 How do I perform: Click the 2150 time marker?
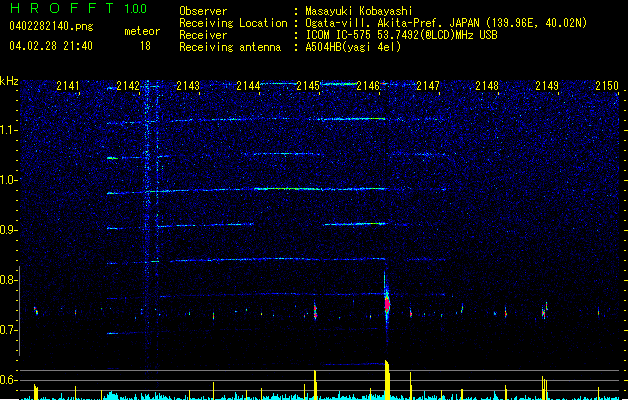[x=607, y=86]
